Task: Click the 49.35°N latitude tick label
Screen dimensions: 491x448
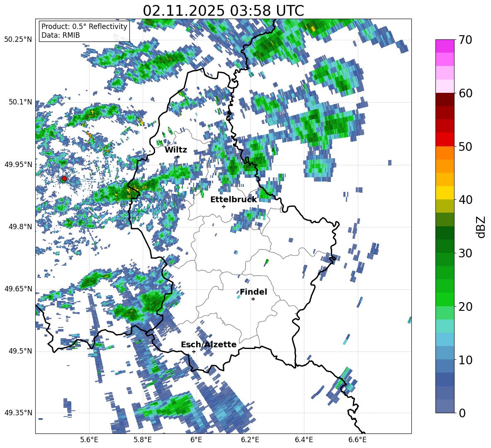Action: 18,413
